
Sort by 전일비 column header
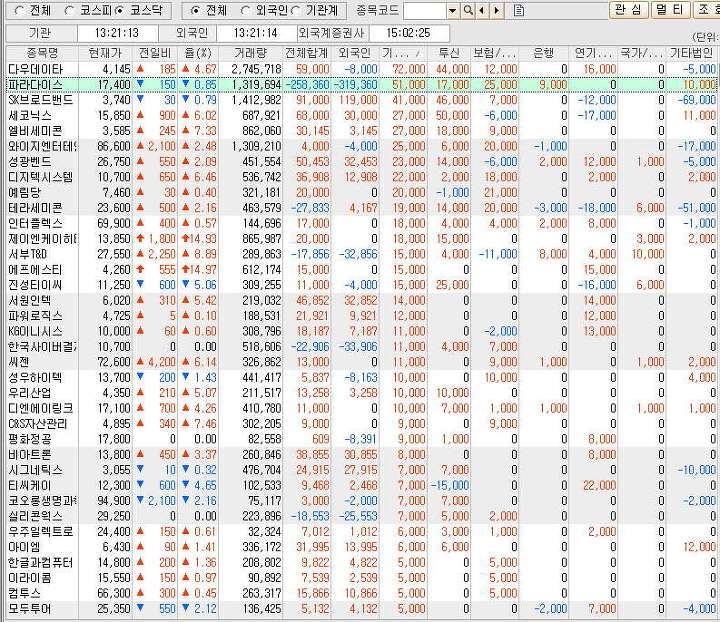click(x=155, y=53)
